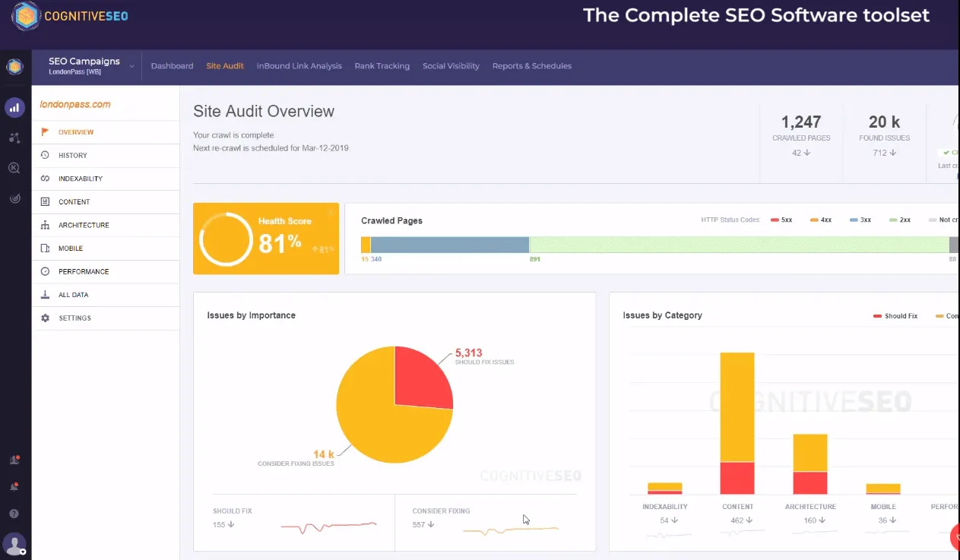Click the 557 Consider Fixing change value
Viewport: 960px width, 560px height.
tap(423, 524)
